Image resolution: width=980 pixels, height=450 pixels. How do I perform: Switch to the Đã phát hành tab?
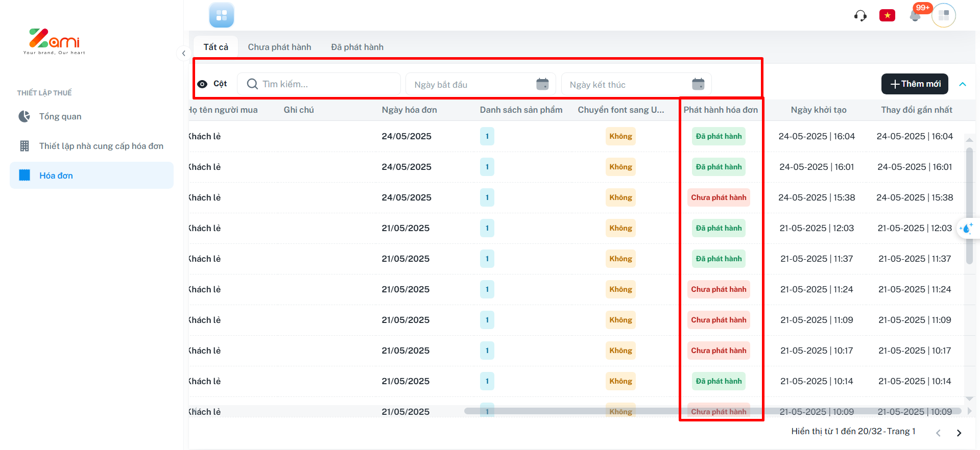(x=357, y=47)
